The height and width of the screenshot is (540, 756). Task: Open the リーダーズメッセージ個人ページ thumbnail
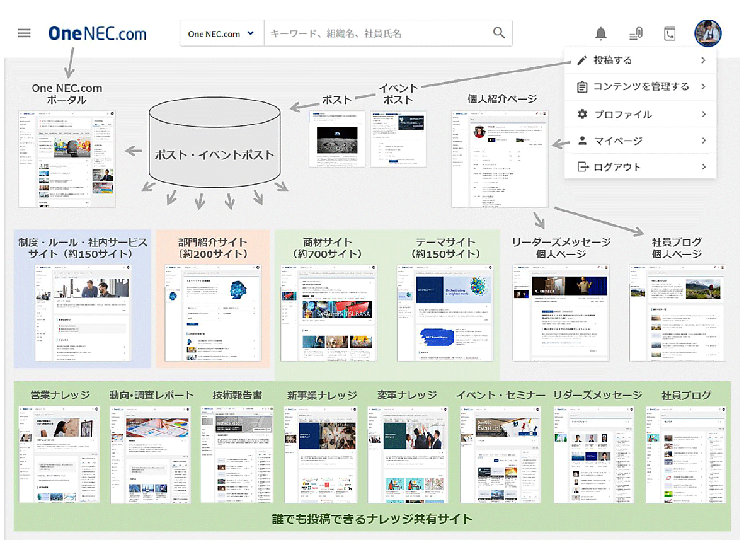coord(561,313)
